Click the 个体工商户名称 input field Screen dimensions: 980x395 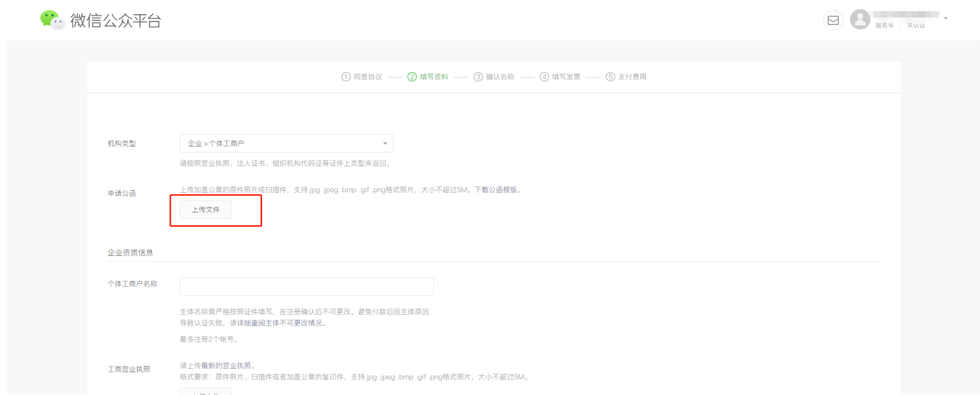(307, 287)
